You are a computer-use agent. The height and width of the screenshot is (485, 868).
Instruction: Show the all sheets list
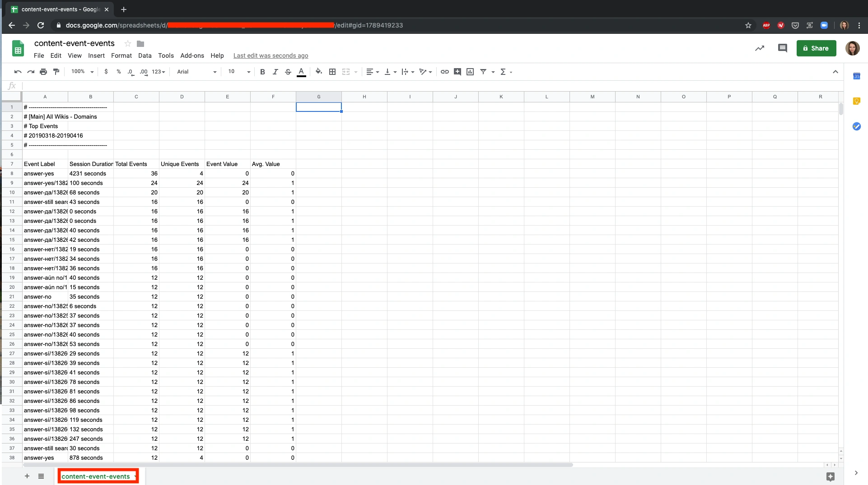point(41,476)
